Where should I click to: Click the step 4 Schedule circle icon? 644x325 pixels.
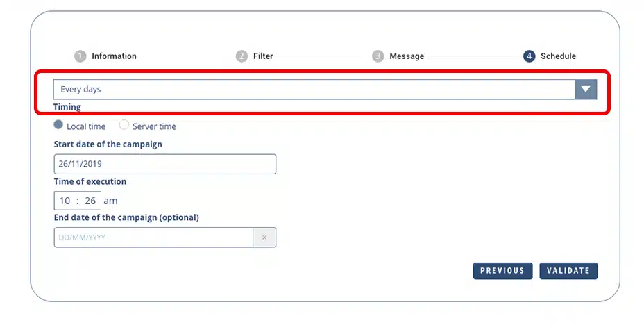[529, 56]
